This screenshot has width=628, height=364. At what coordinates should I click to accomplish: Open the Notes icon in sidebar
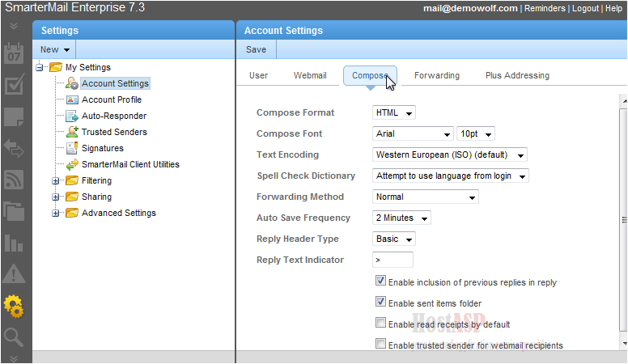pos(14,117)
